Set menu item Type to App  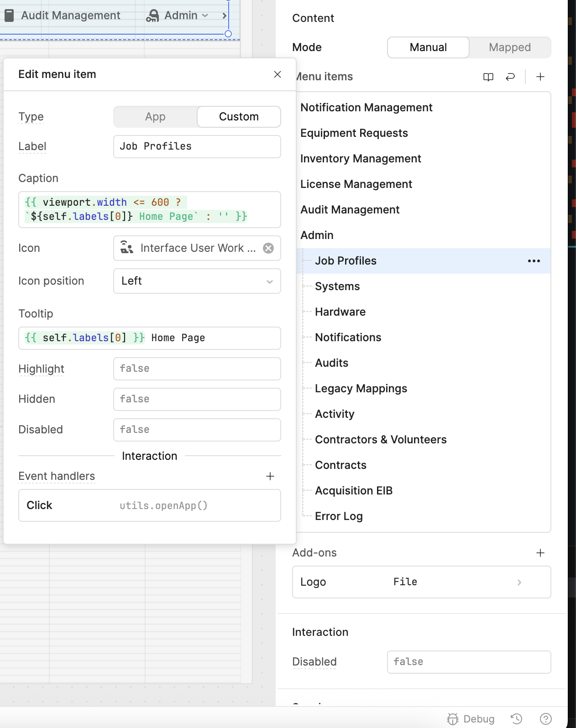tap(155, 117)
